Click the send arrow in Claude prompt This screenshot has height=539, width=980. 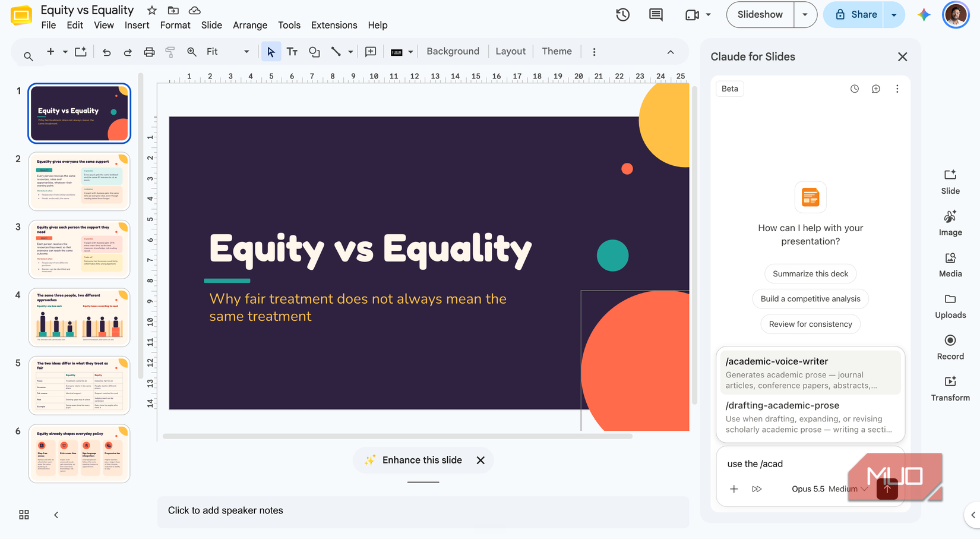[887, 489]
